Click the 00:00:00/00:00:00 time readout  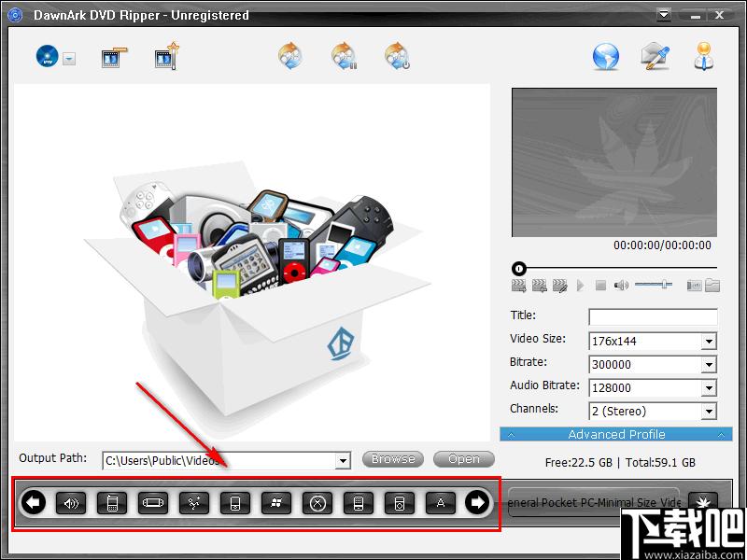click(x=662, y=245)
